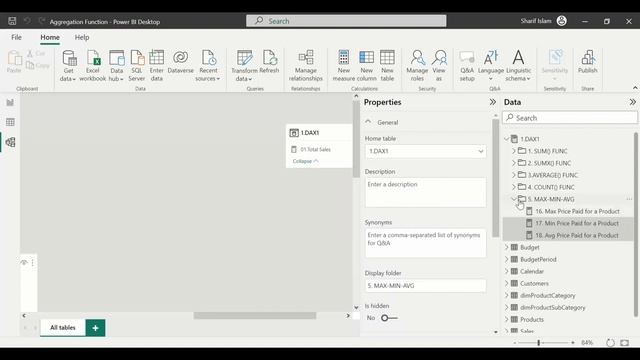This screenshot has height=360, width=640.
Task: Click the Publish button
Action: pyautogui.click(x=588, y=62)
